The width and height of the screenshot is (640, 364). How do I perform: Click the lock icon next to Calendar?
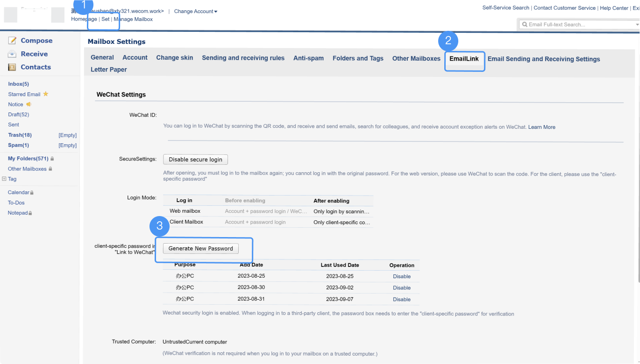pyautogui.click(x=31, y=192)
